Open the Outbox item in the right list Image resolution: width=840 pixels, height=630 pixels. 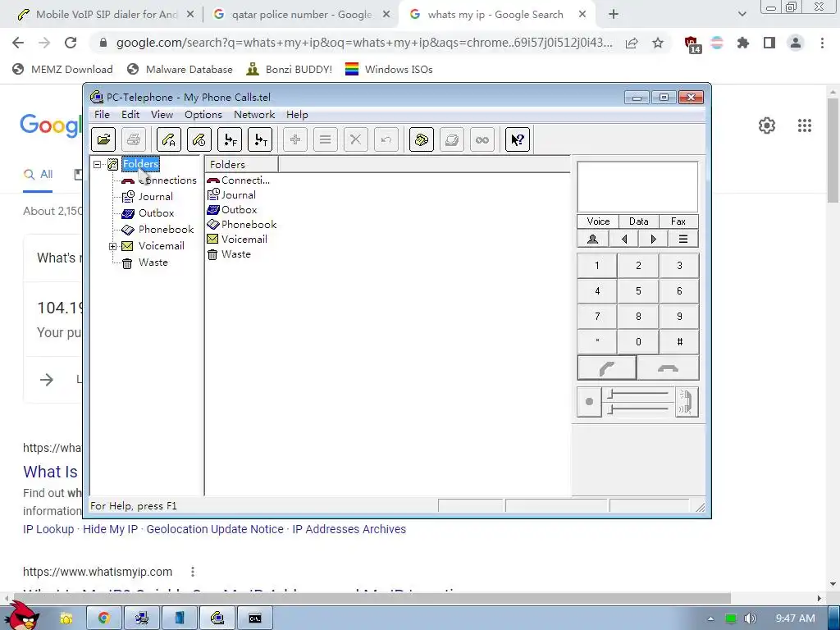click(x=232, y=210)
